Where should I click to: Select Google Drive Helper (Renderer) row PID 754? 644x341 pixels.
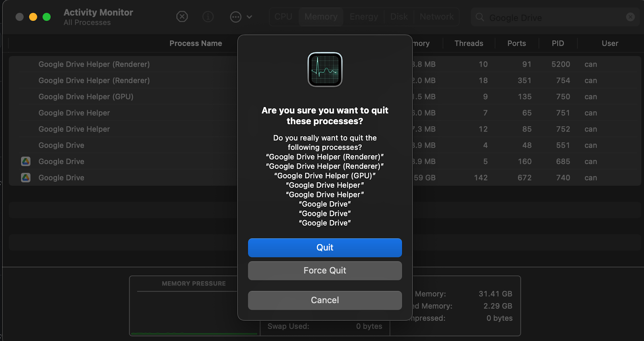coord(325,80)
